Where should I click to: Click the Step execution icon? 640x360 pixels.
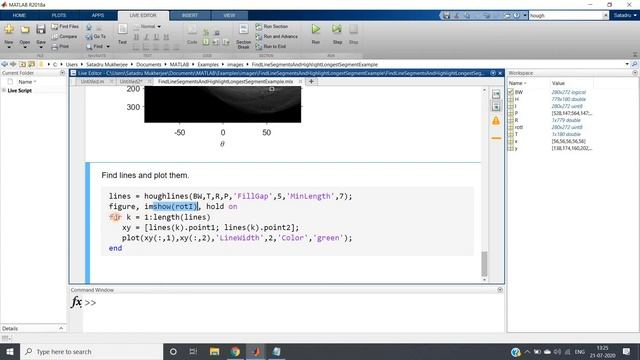337,29
